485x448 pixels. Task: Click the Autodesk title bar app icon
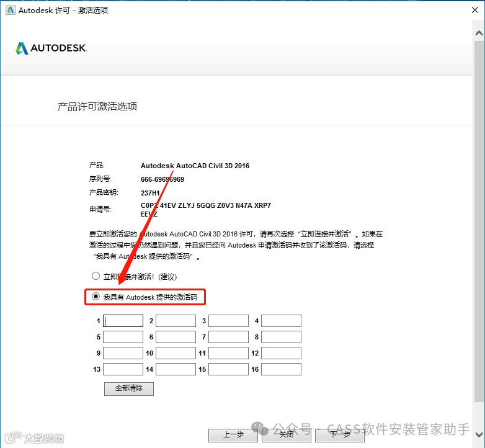tap(10, 10)
